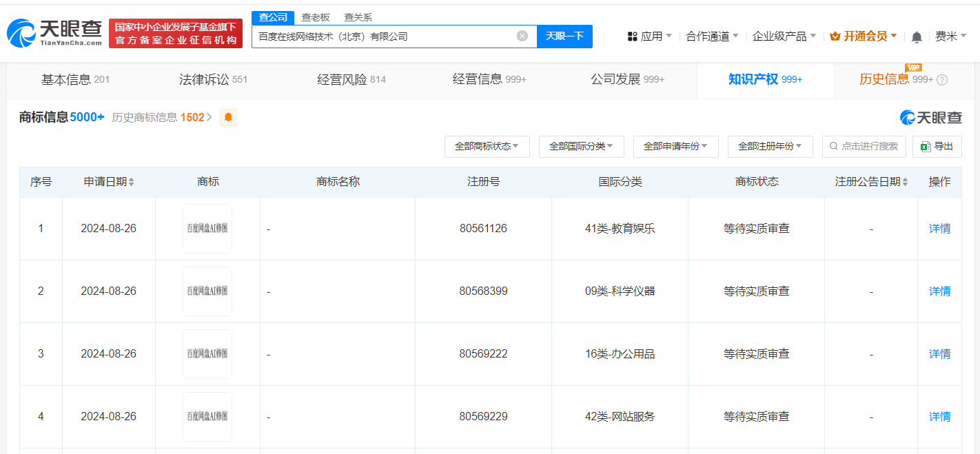Select the 查老板 search mode tab
This screenshot has width=980, height=454.
(316, 17)
